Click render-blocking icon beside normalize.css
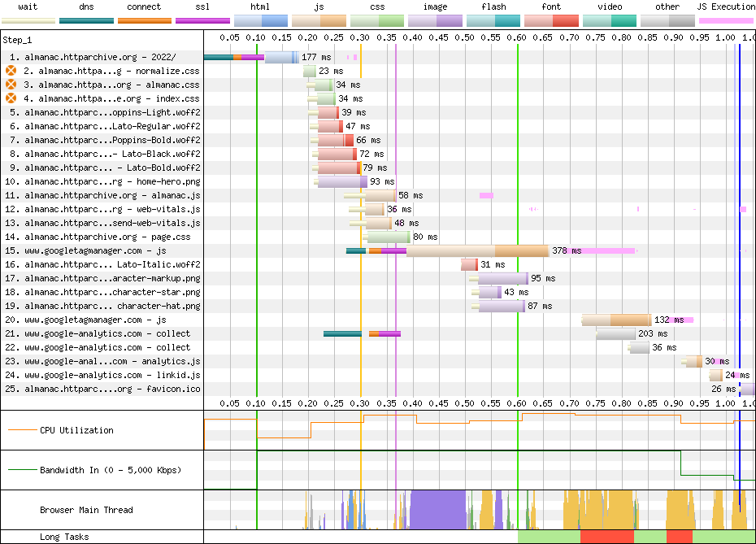This screenshot has height=544, width=756. point(11,71)
